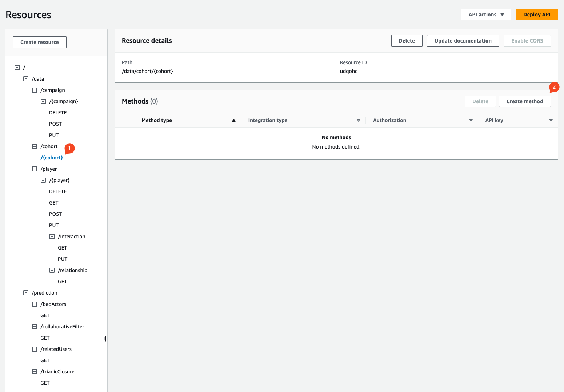Collapse the /triadicClosure tree node
564x392 pixels.
35,372
